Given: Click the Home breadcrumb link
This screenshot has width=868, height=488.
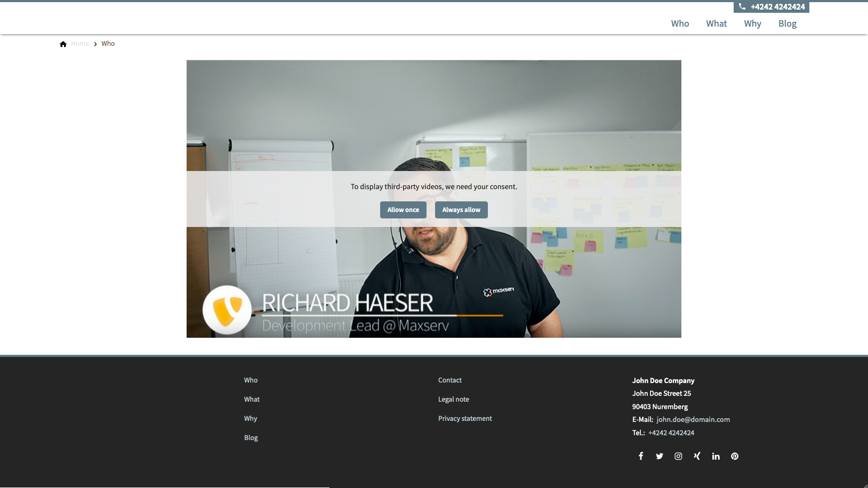Looking at the screenshot, I should tap(80, 44).
